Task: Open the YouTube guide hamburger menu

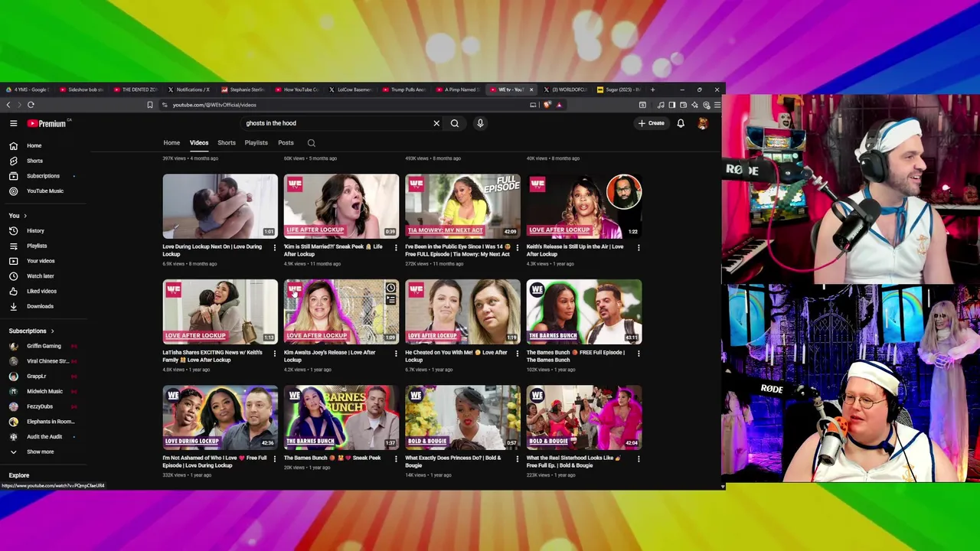Action: [x=13, y=123]
